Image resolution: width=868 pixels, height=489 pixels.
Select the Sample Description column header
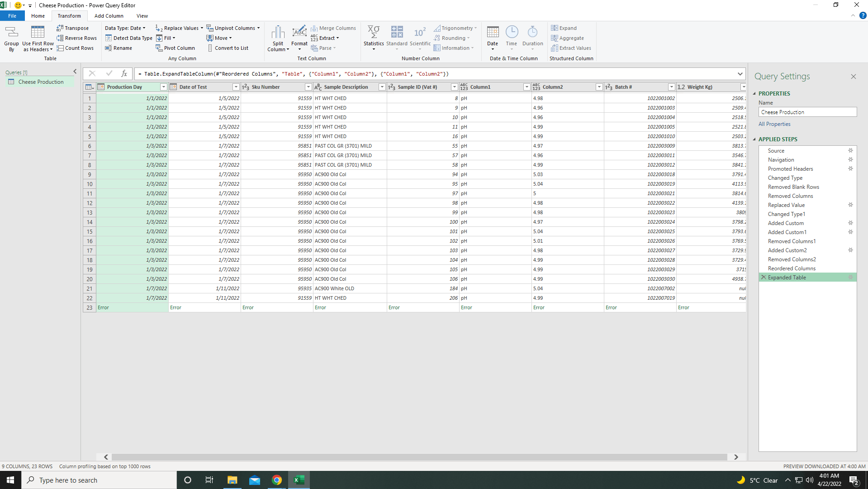click(x=346, y=87)
